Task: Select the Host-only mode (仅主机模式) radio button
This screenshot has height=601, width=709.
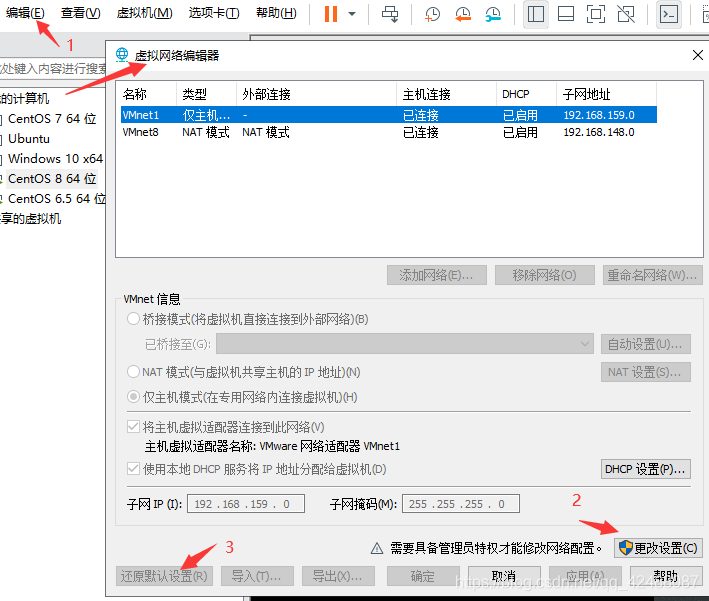Action: (133, 397)
